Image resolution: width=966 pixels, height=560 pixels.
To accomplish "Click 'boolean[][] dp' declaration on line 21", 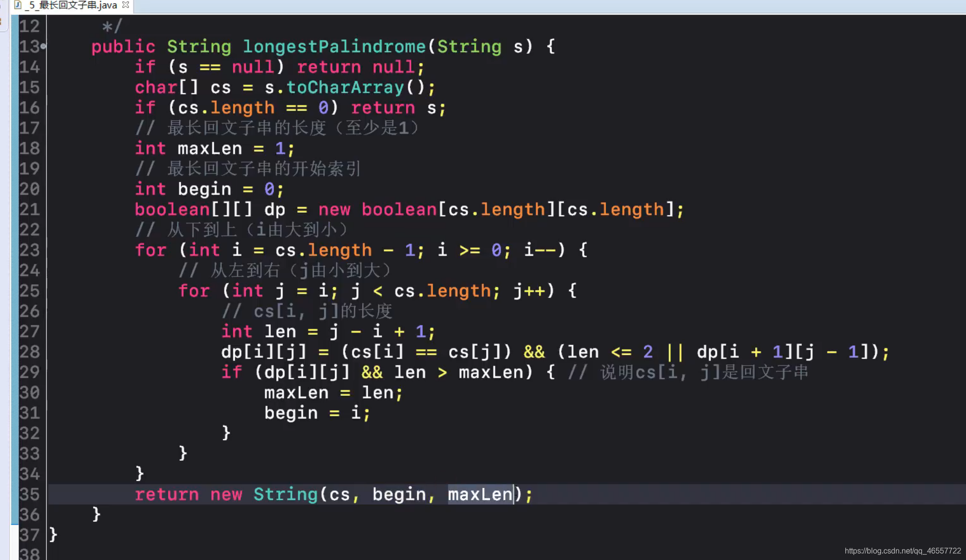I will coord(210,209).
